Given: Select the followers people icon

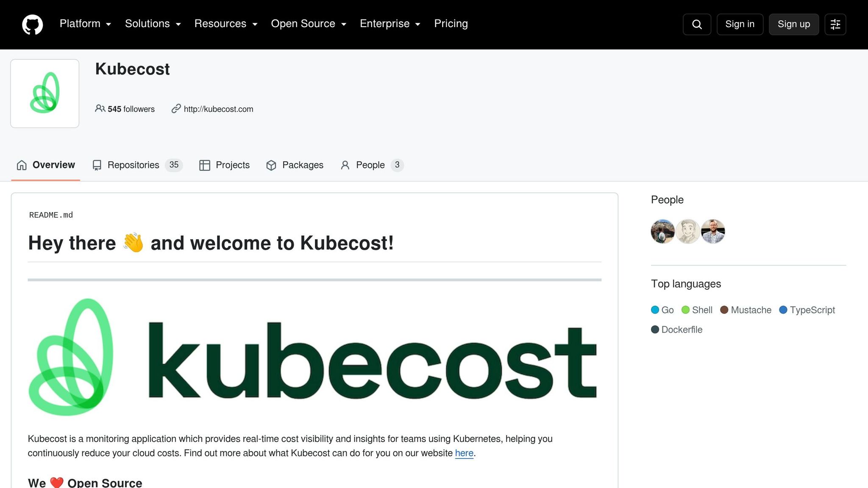Looking at the screenshot, I should 100,109.
